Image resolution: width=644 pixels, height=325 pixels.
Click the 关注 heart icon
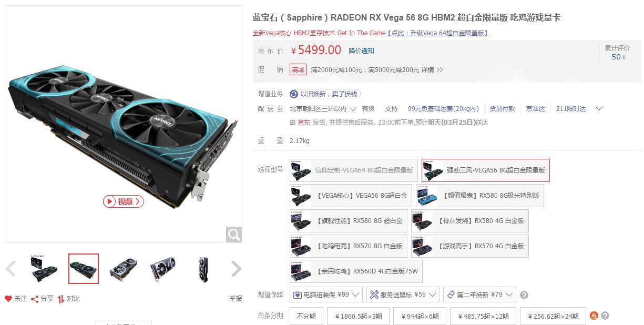(x=8, y=299)
